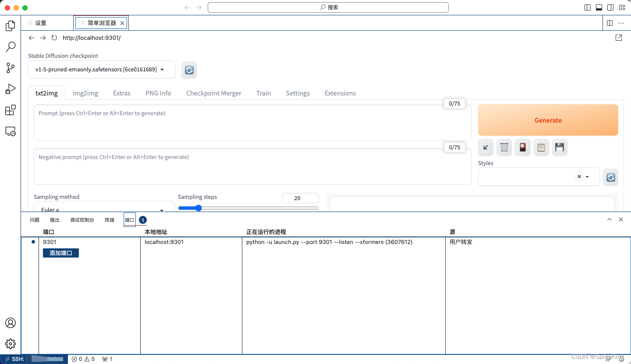Open the Sampling method dropdown
The height and width of the screenshot is (364, 631).
tap(104, 207)
